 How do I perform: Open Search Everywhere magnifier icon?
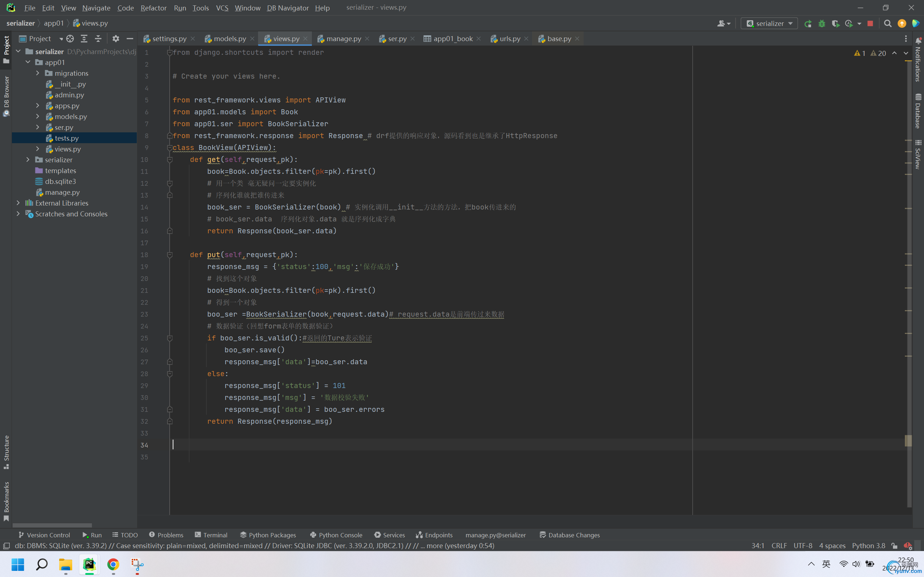[x=888, y=24]
